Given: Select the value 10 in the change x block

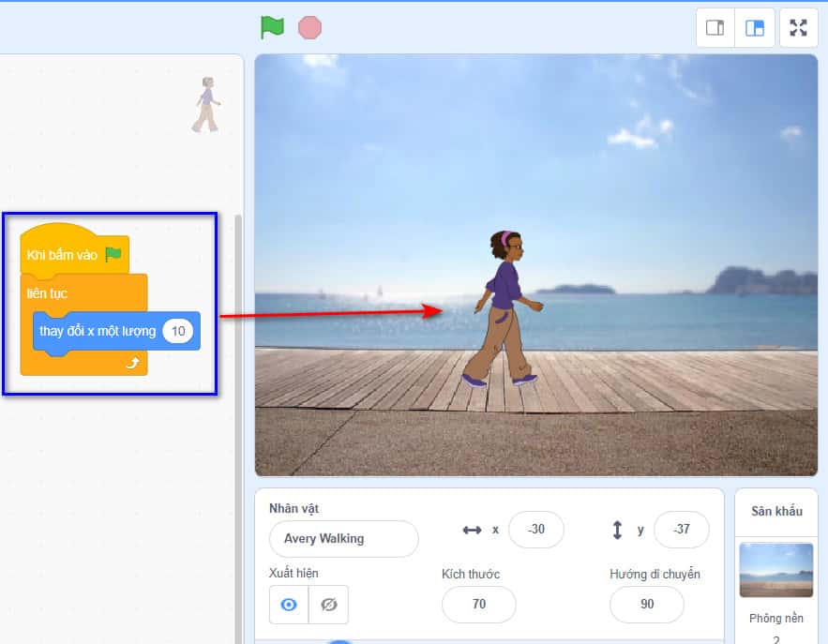Looking at the screenshot, I should pos(177,331).
